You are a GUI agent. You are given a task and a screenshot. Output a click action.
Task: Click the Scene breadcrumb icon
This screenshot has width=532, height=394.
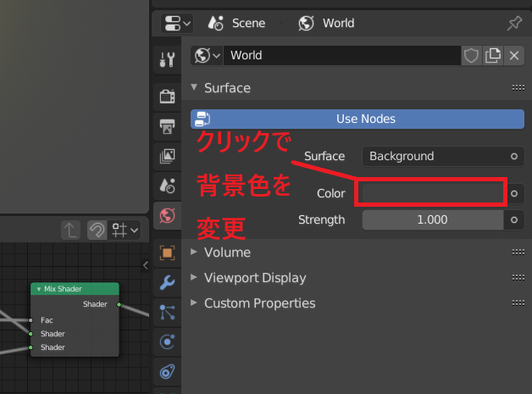click(x=215, y=23)
